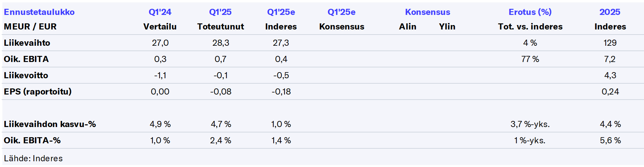Viewport: 644px width, 167px height.
Task: Click the Oik. EBITA row label
Action: point(26,59)
